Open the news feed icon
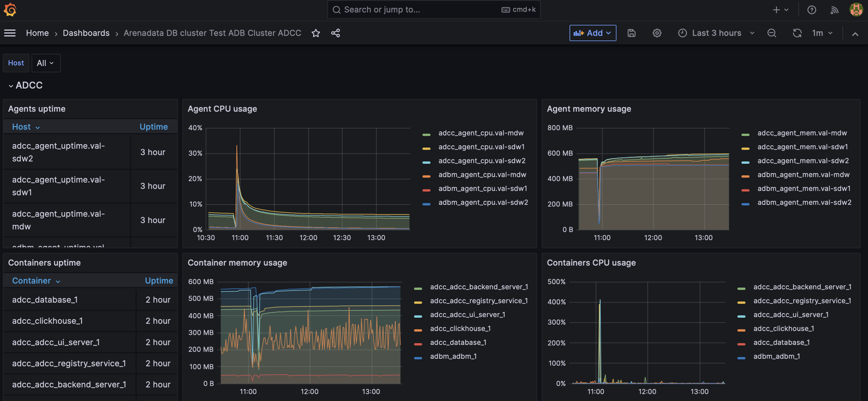Screen dimensions: 868x401 pyautogui.click(x=834, y=10)
